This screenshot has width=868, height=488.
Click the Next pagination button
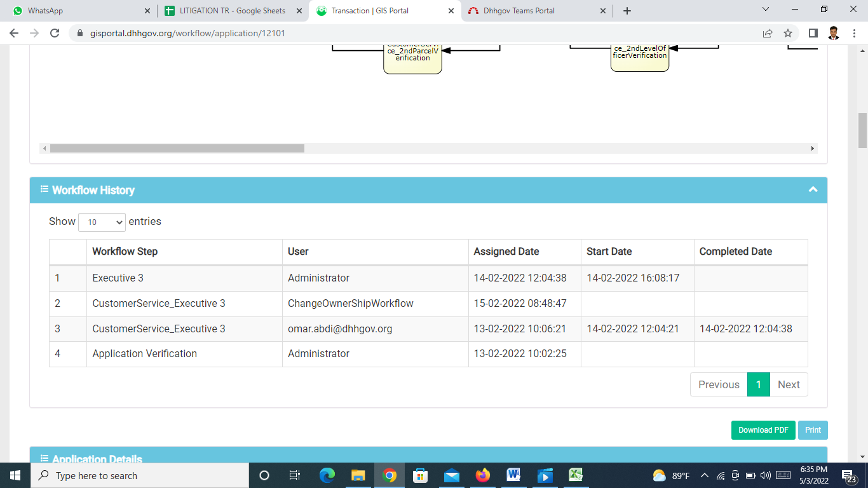[789, 384]
